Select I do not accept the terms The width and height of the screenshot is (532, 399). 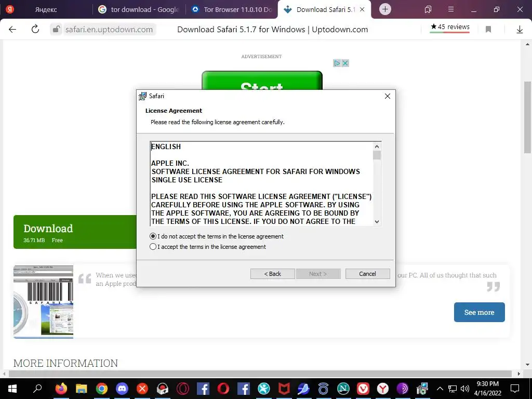click(153, 236)
